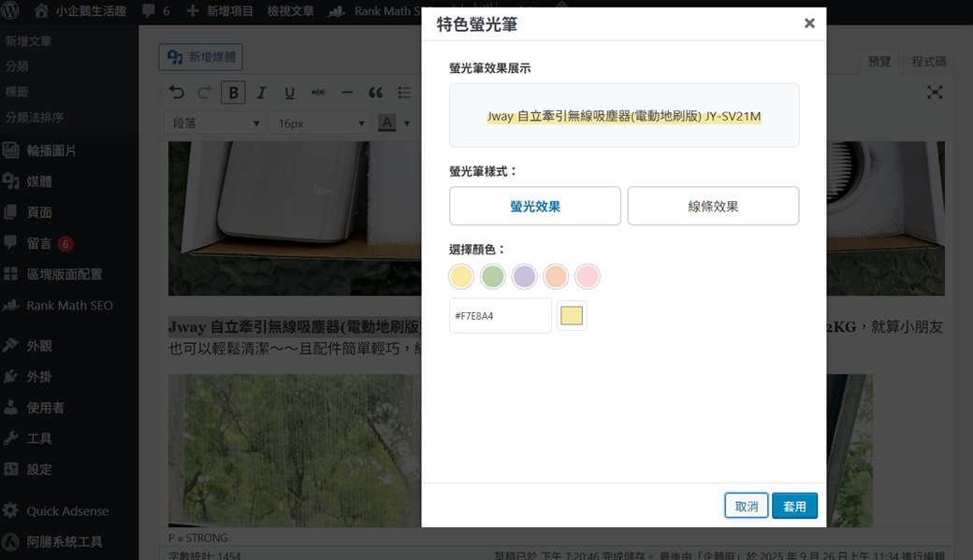Open 分類法排序 in sidebar
973x560 pixels.
(x=34, y=117)
